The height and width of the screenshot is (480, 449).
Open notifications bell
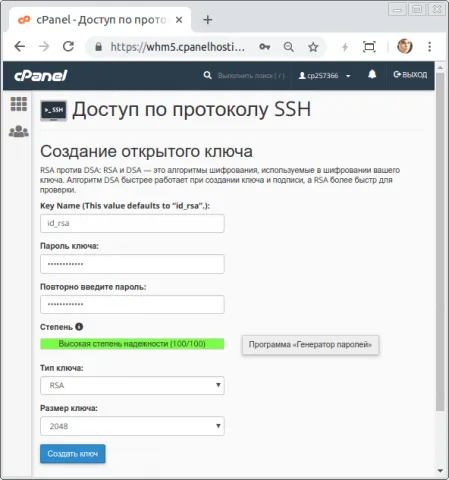(x=372, y=74)
